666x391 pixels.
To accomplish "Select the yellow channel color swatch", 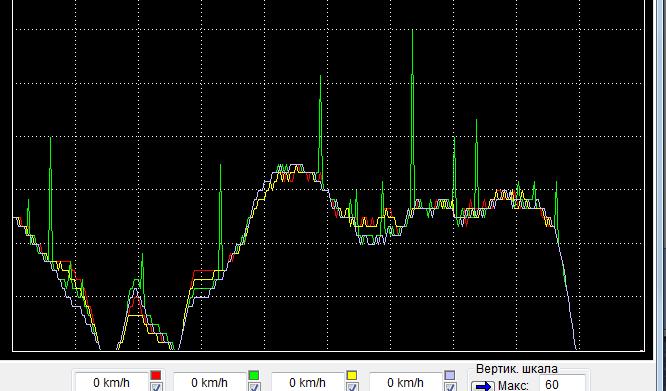I will [352, 375].
